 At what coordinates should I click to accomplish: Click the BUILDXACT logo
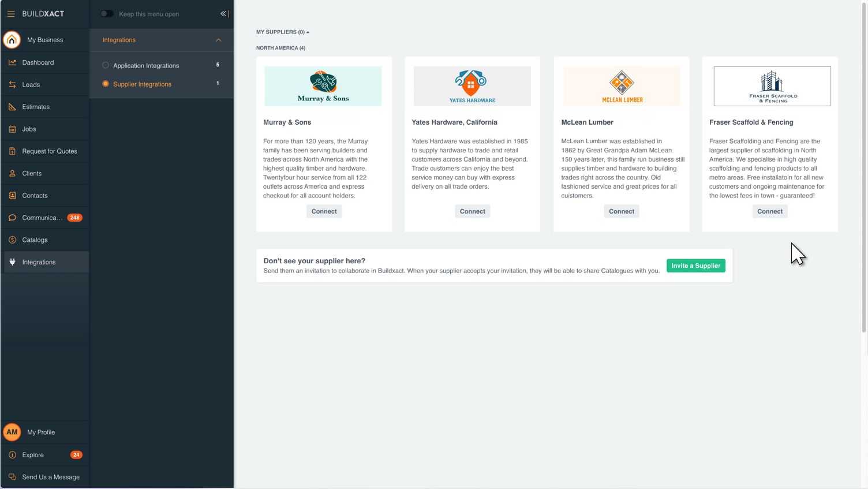pos(43,14)
